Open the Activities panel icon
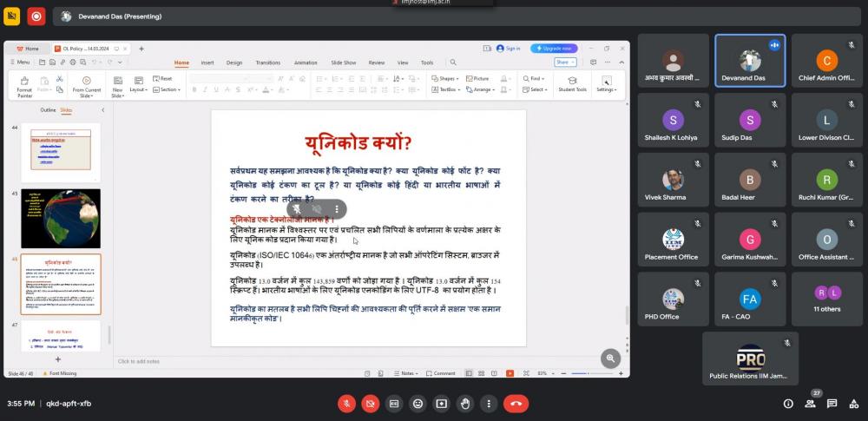The image size is (868, 421). [x=853, y=404]
